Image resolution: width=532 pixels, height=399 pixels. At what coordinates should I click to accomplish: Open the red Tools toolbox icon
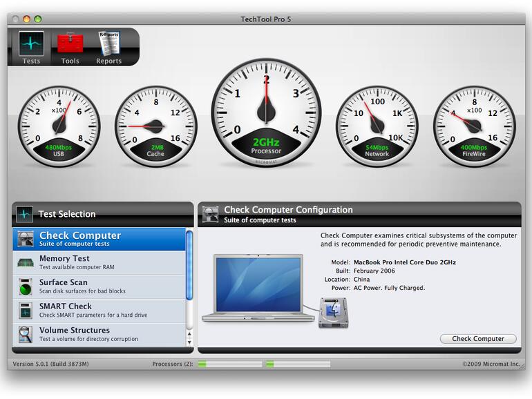tap(70, 43)
